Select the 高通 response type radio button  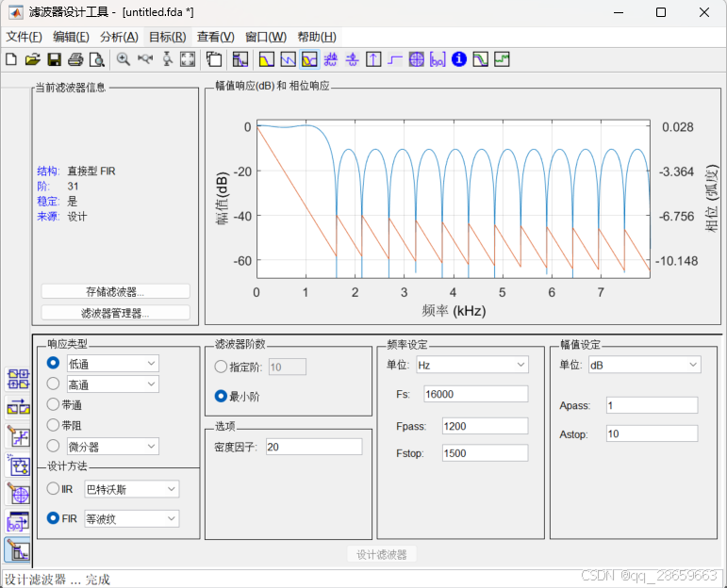click(x=53, y=384)
